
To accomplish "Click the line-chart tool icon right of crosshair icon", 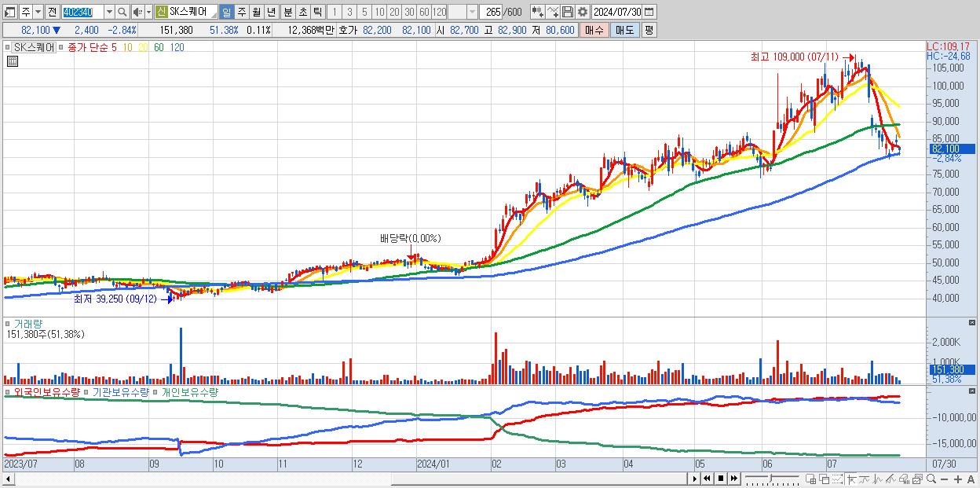I will coord(865,479).
